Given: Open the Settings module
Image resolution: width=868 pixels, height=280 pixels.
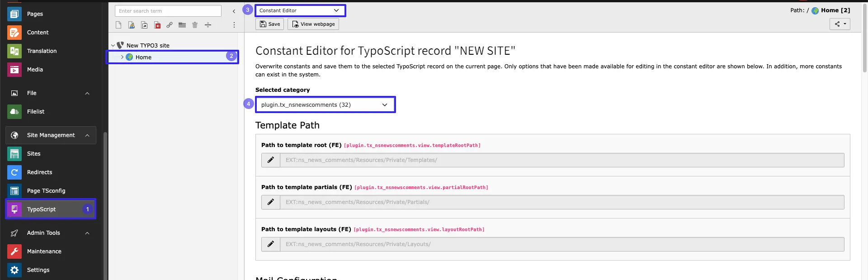Looking at the screenshot, I should tap(51, 270).
